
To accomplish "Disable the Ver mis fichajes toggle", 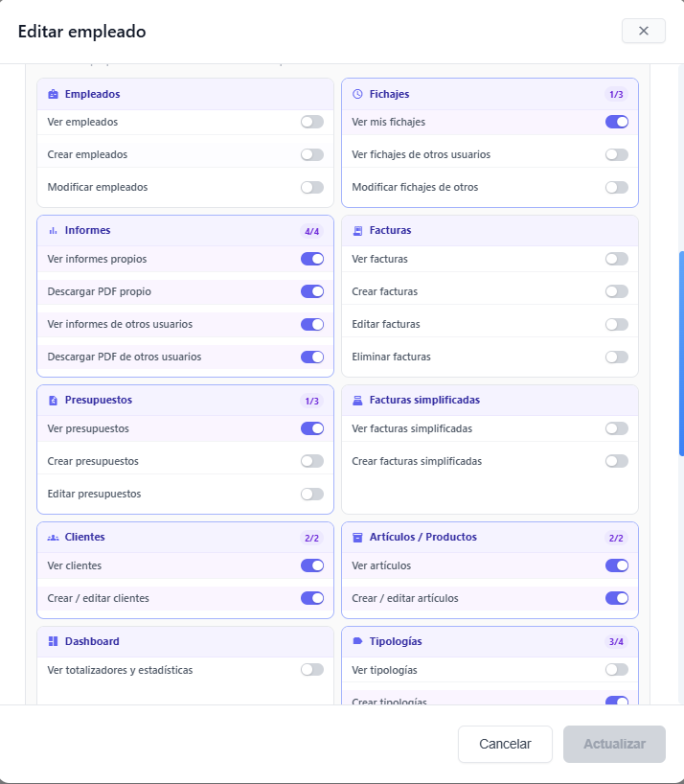I will point(617,122).
